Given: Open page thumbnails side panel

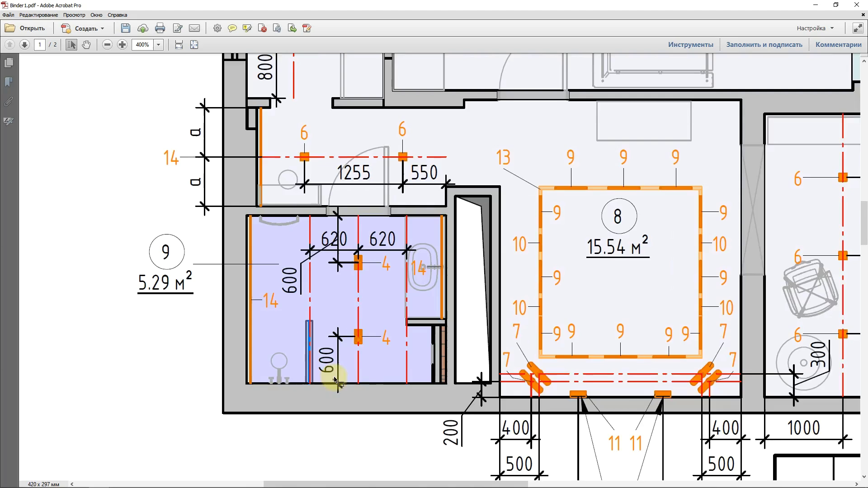Looking at the screenshot, I should 9,63.
